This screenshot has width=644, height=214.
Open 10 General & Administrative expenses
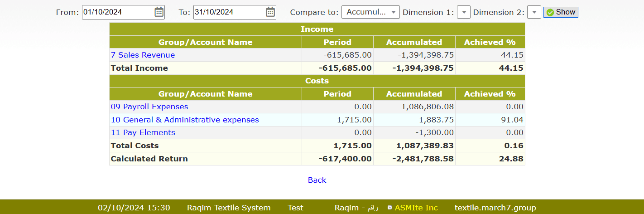pyautogui.click(x=185, y=120)
